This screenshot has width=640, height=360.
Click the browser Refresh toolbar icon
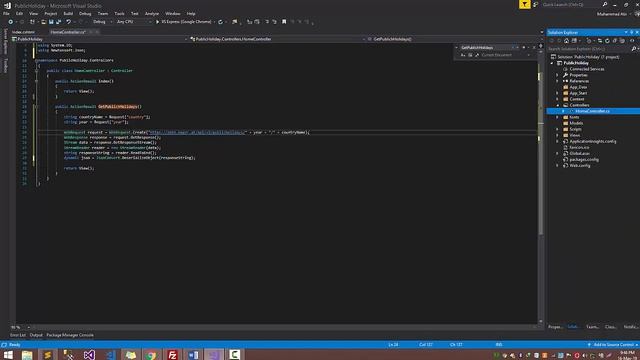[x=220, y=22]
